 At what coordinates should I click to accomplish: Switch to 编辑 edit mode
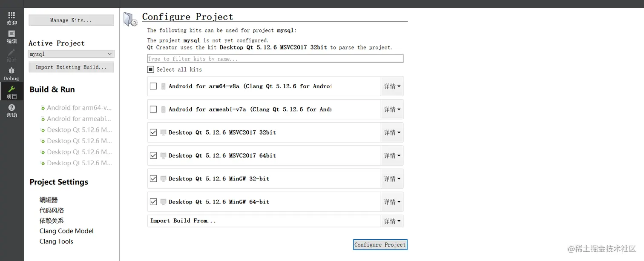tap(11, 37)
